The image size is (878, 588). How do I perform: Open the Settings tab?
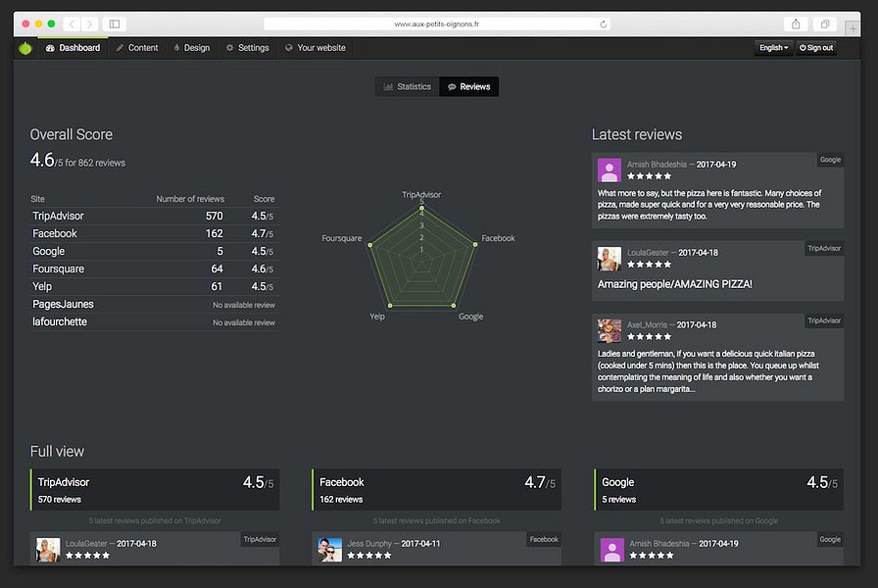248,48
